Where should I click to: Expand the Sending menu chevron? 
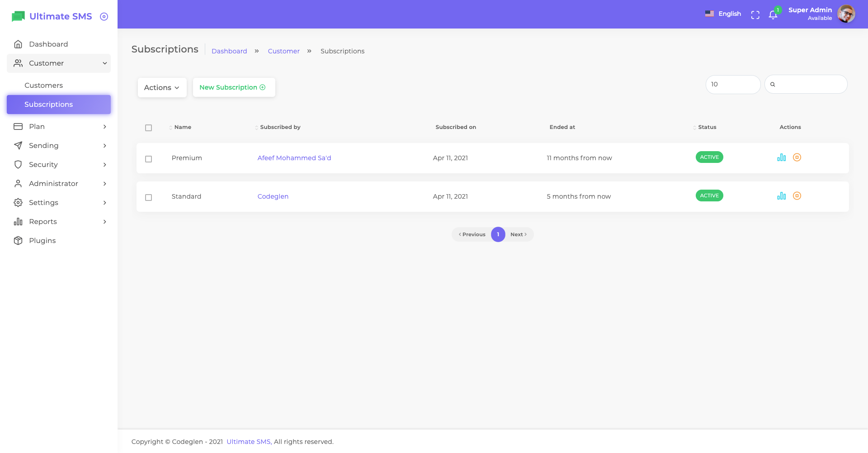(x=105, y=146)
